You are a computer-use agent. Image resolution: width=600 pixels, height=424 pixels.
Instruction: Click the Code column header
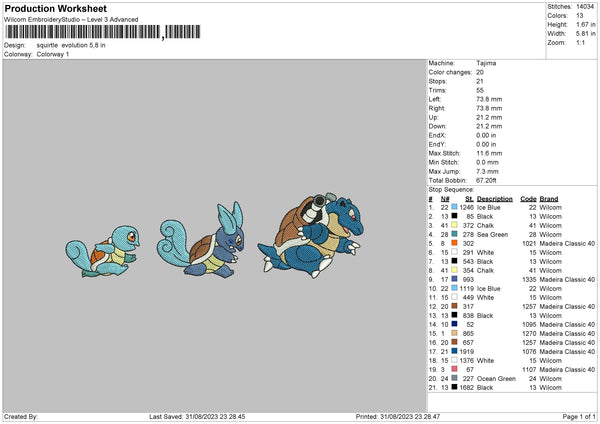pos(528,199)
